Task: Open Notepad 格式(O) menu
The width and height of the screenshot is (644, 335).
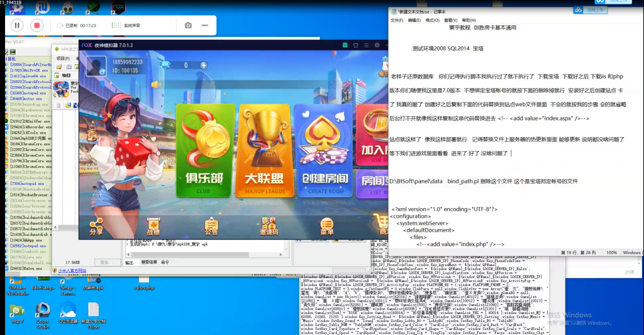Action: [432, 20]
